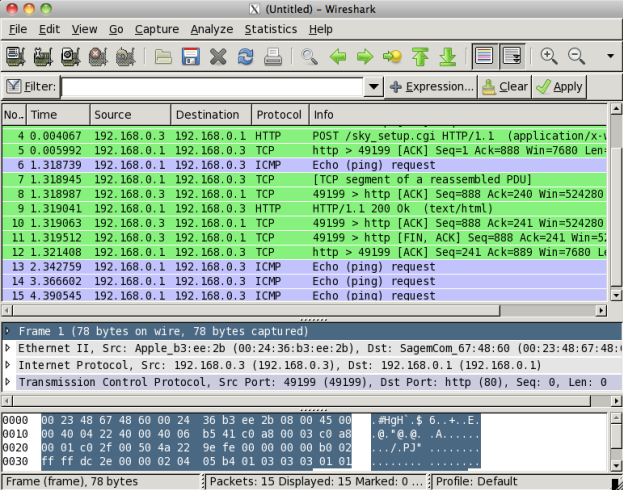Expand Ethernet II details
This screenshot has width=624, height=491.
pos(7,348)
